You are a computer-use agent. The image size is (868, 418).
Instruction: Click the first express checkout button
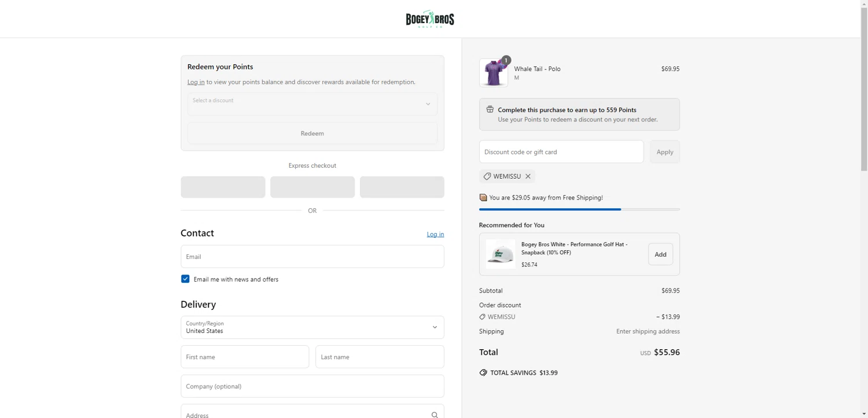(223, 187)
